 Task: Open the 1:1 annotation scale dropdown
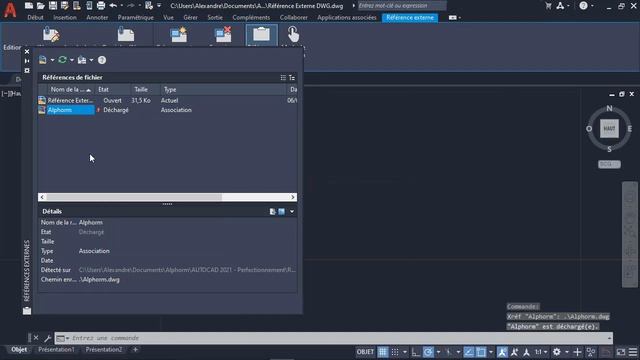click(x=541, y=352)
